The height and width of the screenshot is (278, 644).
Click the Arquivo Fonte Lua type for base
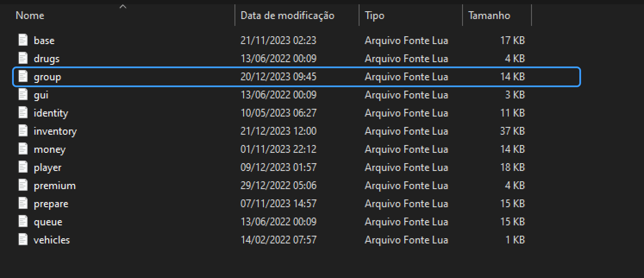click(x=406, y=41)
